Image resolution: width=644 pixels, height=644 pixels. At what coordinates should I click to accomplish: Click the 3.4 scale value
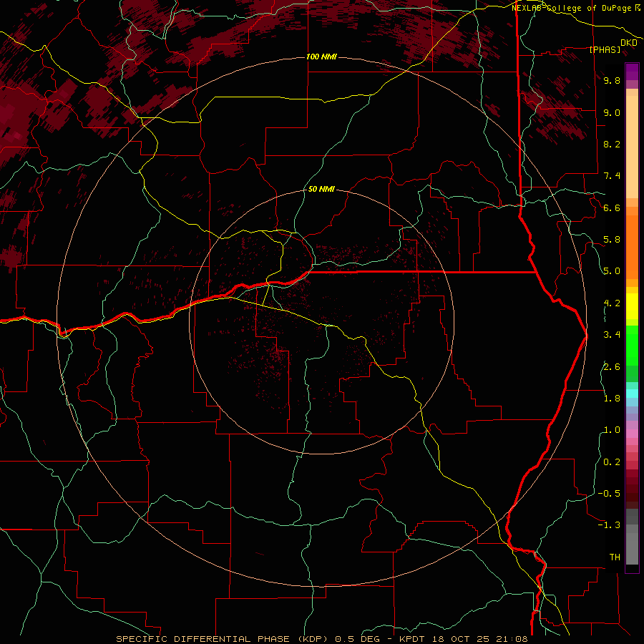coord(612,335)
